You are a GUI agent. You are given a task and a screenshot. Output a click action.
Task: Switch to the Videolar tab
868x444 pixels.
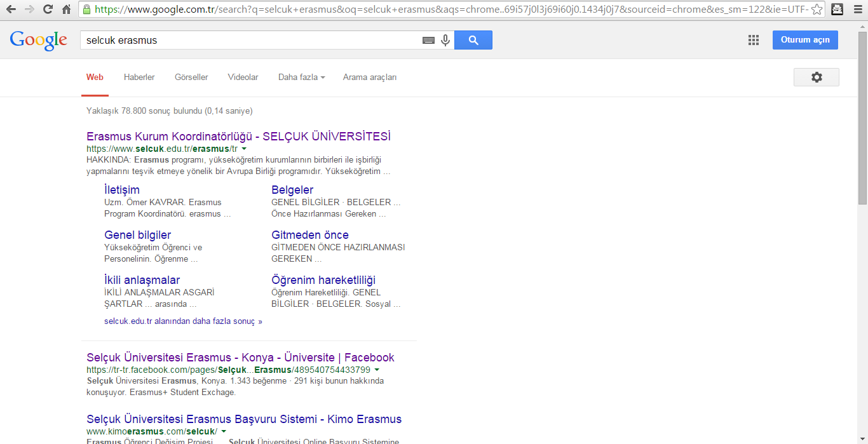tap(243, 77)
